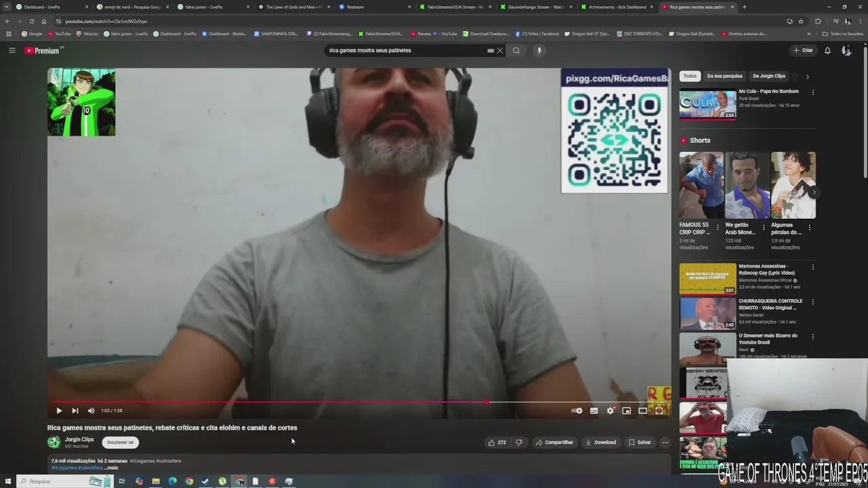Screen dimensions: 868x488
Task: Open options for Mamonas Assassinas video
Action: 812,267
